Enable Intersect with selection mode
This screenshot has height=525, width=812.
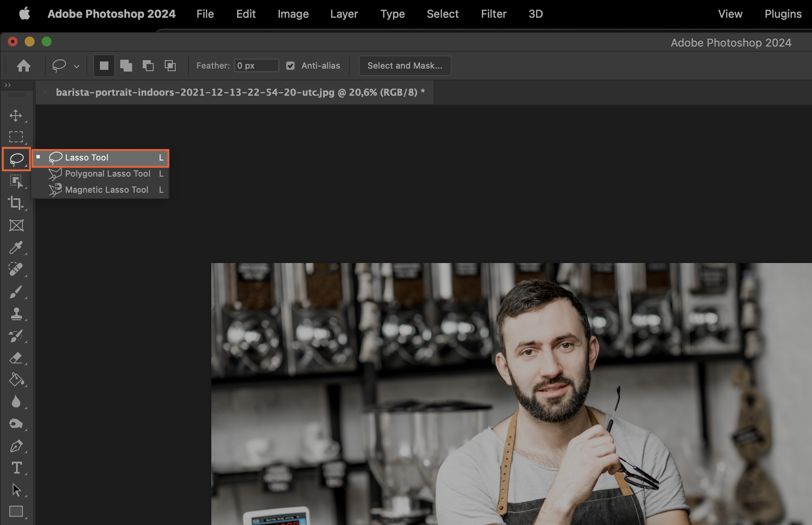[x=170, y=65]
